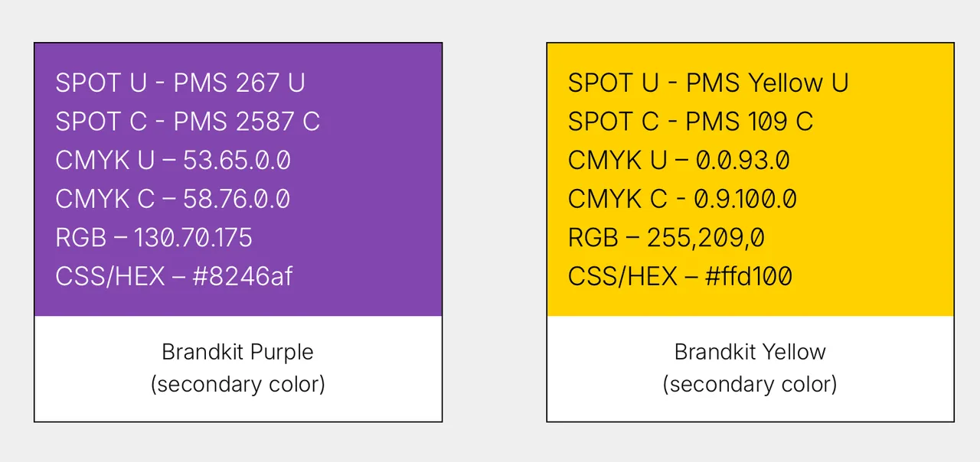
Task: Click the CMYK U 53.65.0.0 value
Action: (x=237, y=161)
